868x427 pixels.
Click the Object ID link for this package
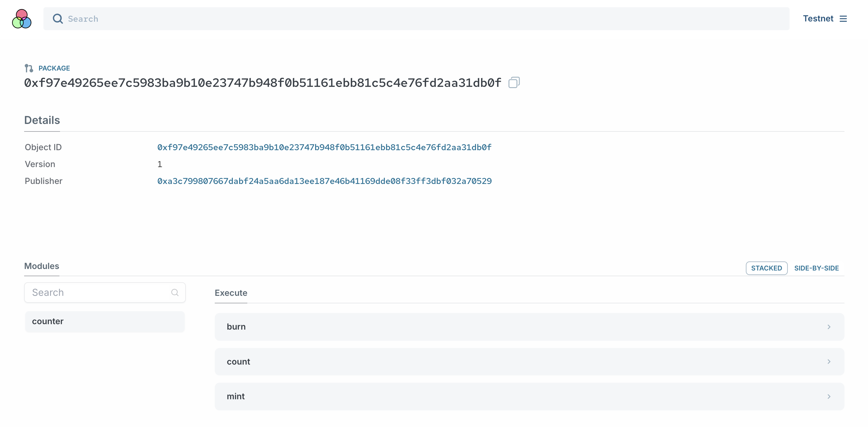click(323, 147)
